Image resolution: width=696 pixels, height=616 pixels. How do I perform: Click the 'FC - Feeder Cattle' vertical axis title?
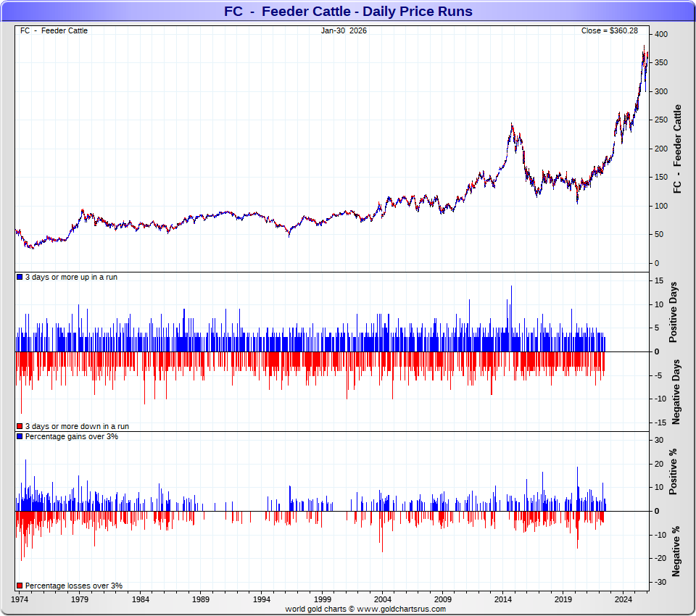coord(677,149)
